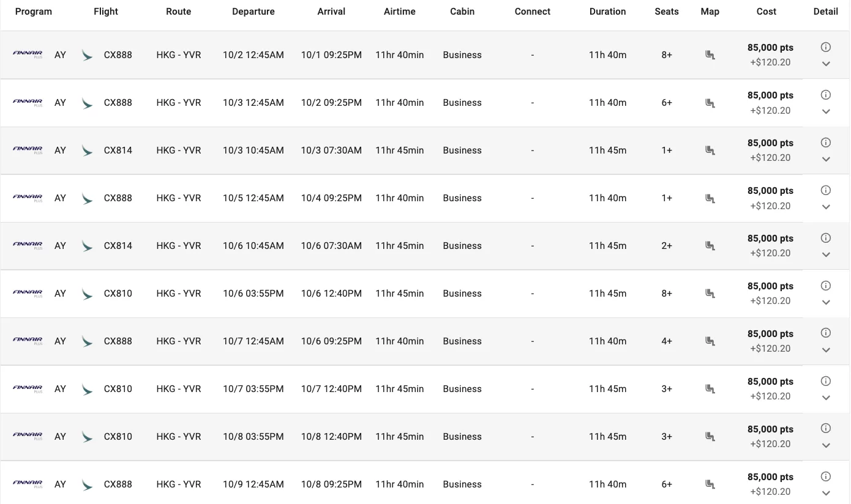The image size is (851, 504).
Task: Sort by Cost column header
Action: (x=767, y=12)
